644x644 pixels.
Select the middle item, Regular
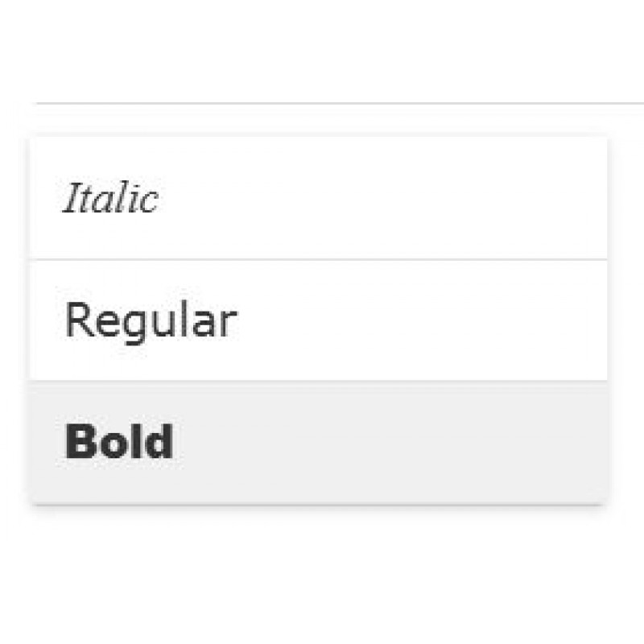[151, 320]
